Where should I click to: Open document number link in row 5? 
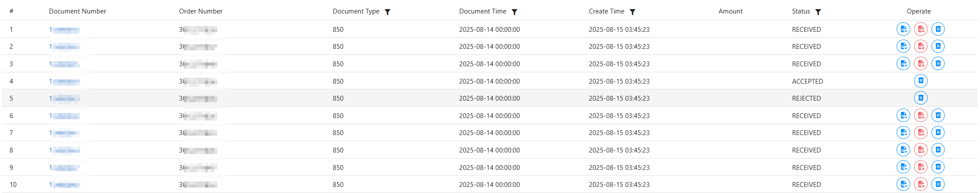click(x=64, y=98)
